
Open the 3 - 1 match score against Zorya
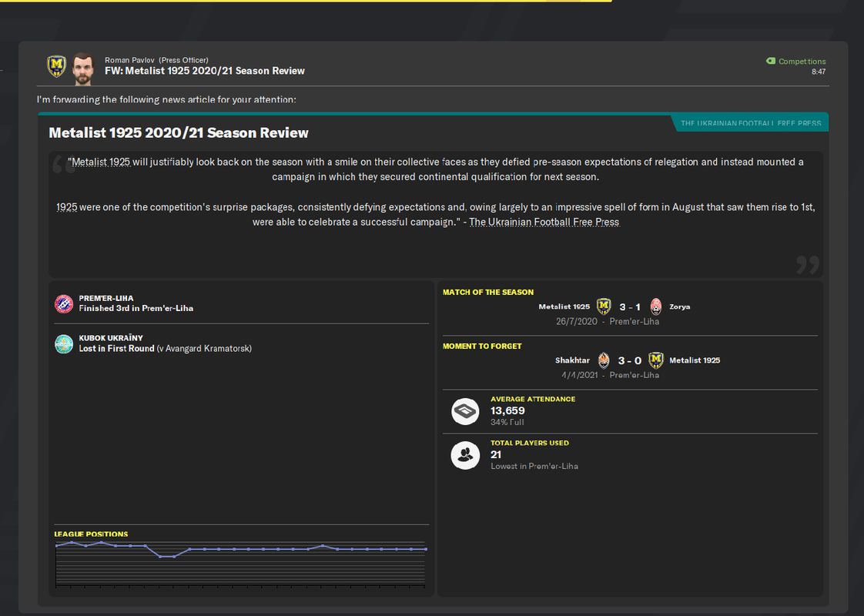tap(630, 307)
